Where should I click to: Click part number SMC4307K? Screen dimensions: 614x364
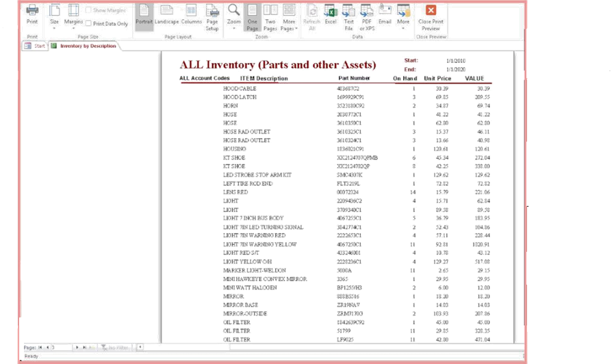[x=349, y=175]
